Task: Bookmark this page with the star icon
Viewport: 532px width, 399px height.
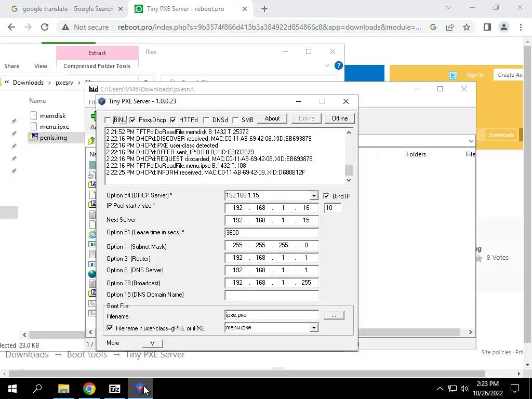Action: 467,27
